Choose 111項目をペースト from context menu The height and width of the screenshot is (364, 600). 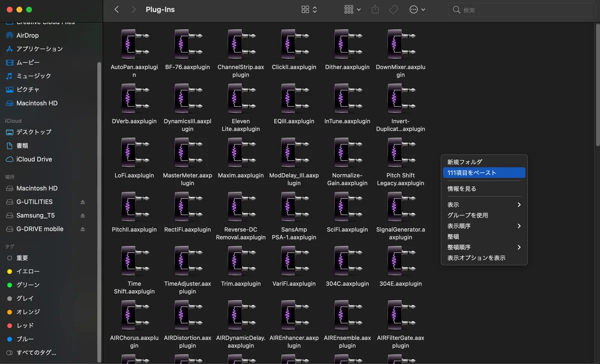[484, 173]
